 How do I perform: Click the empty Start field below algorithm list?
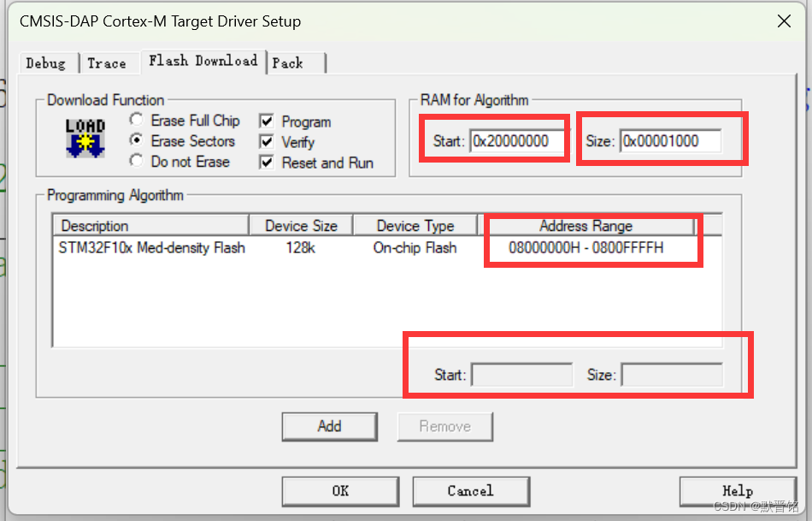[x=521, y=374]
